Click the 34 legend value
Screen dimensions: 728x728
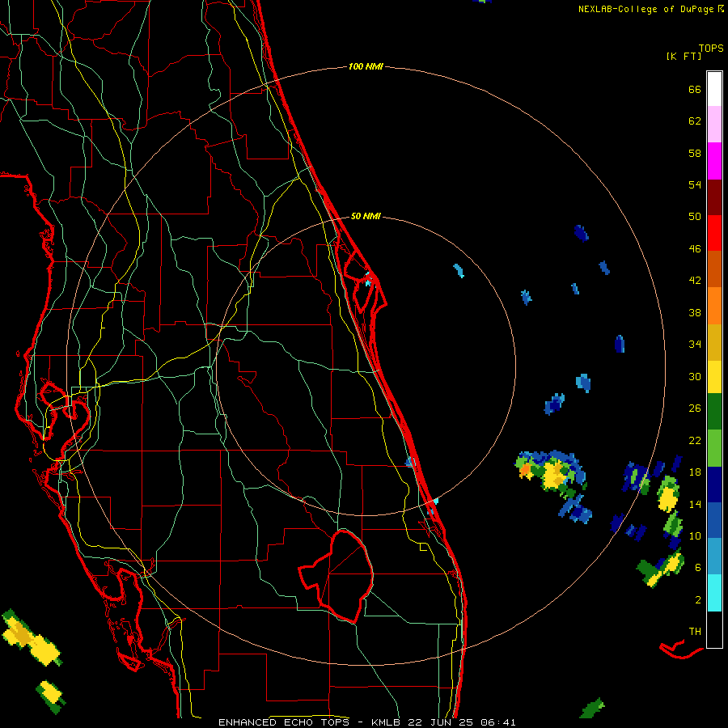coord(695,345)
